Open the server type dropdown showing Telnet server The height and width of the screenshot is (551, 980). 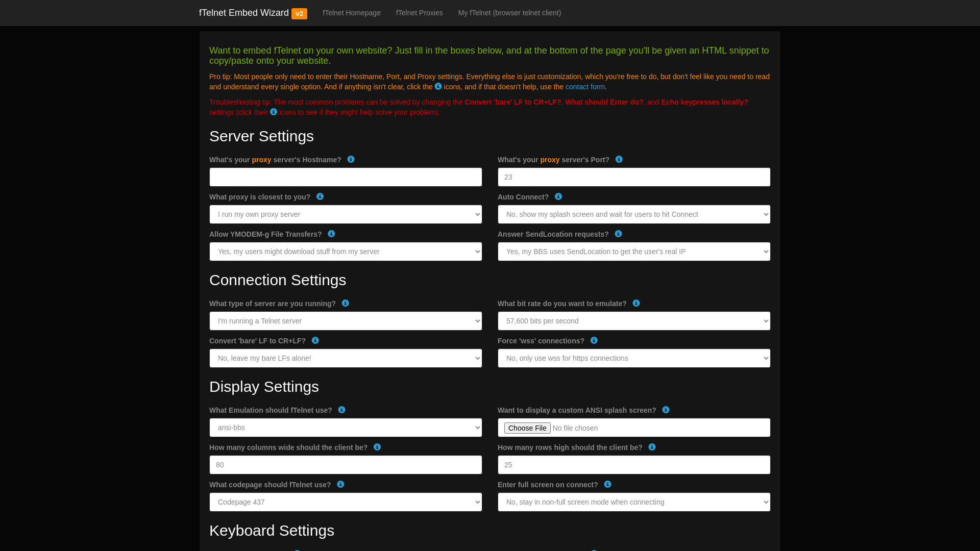tap(346, 321)
